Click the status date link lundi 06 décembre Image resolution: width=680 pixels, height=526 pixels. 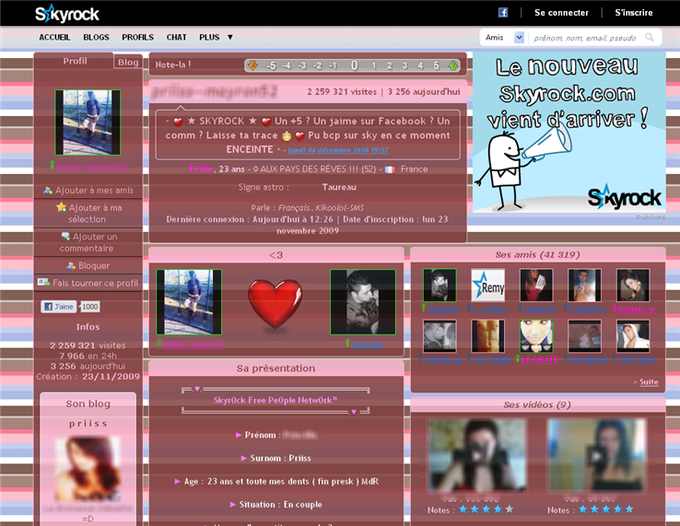338,150
